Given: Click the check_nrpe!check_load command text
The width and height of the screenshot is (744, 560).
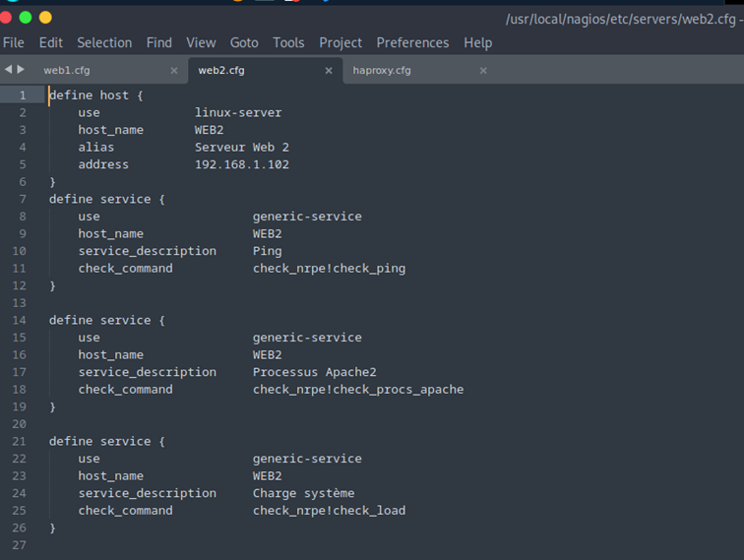Looking at the screenshot, I should click(329, 511).
